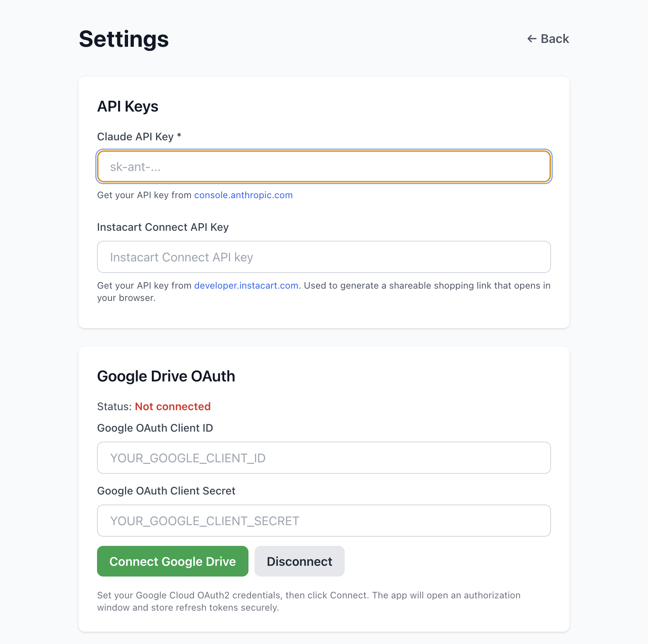Click the gray Disconnect button

(299, 561)
